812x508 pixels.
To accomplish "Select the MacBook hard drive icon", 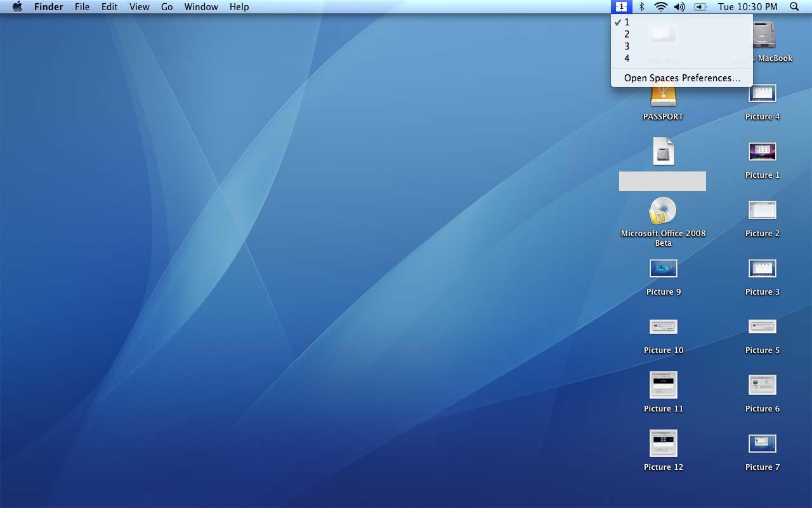I will pos(764,35).
